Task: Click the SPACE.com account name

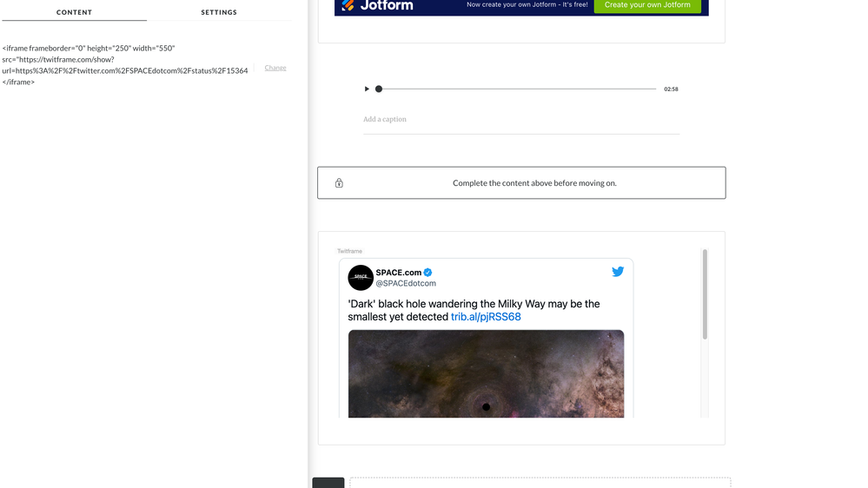Action: pyautogui.click(x=399, y=272)
